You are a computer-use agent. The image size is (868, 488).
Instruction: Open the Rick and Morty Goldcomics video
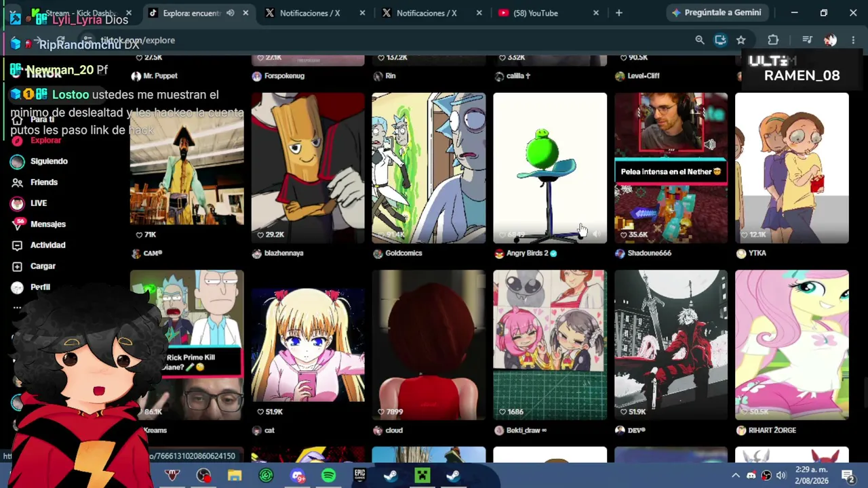[429, 167]
